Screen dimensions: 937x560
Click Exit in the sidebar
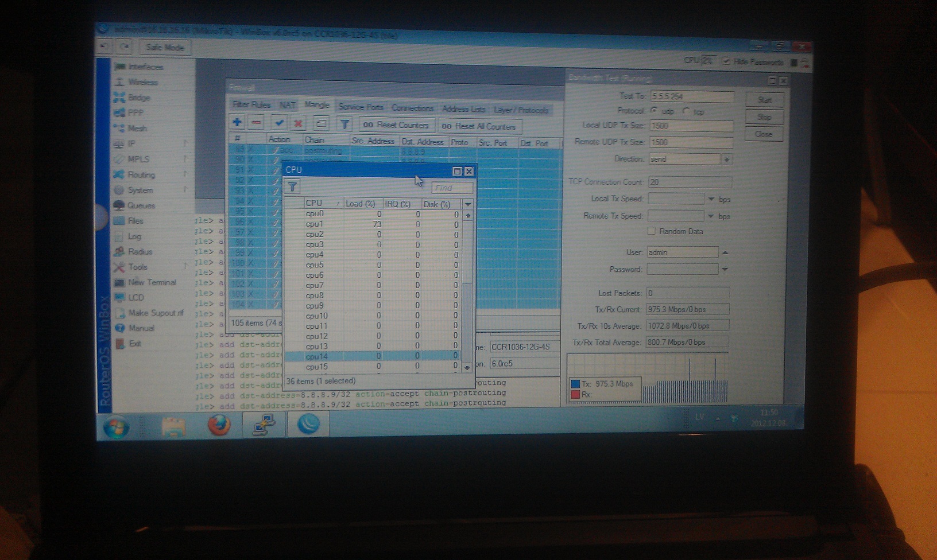(x=129, y=343)
